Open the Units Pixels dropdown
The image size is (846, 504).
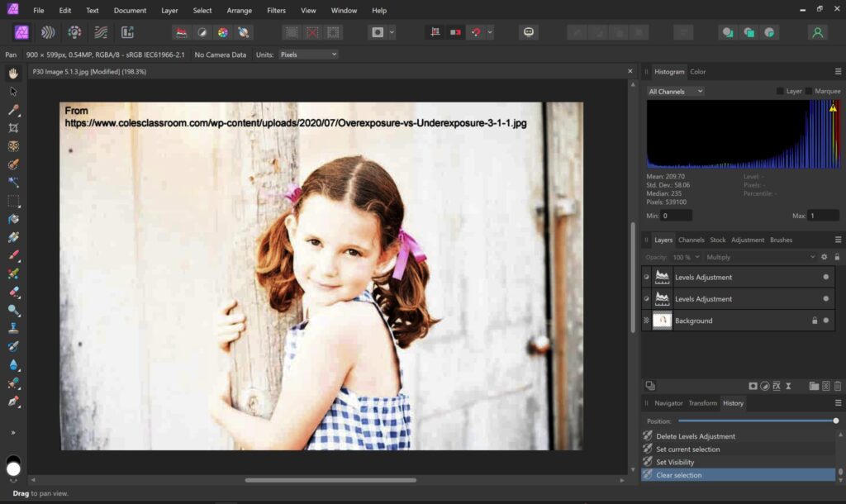[x=308, y=55]
